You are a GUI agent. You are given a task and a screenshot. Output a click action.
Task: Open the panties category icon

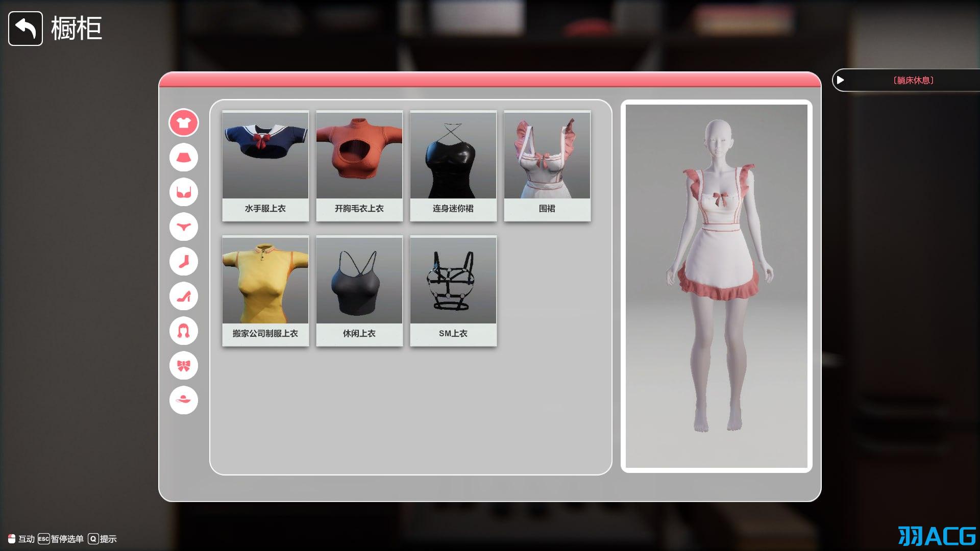pyautogui.click(x=184, y=227)
